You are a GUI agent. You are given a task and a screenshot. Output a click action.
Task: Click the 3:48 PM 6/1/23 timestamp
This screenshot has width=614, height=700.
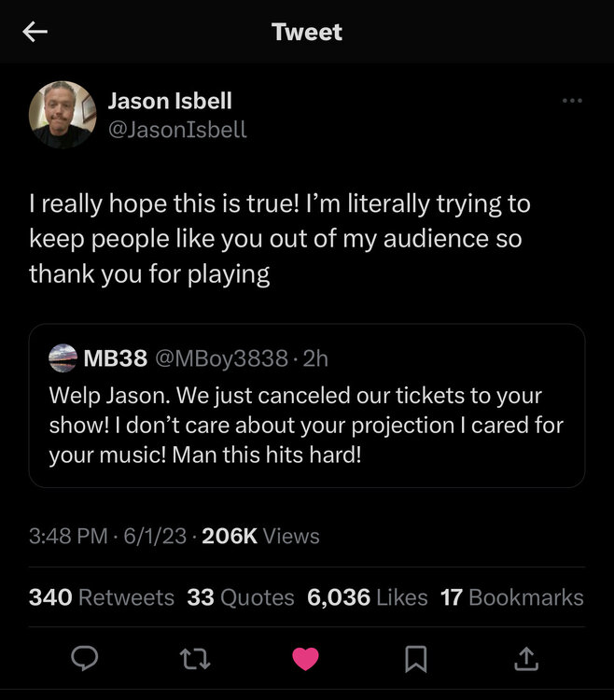pyautogui.click(x=108, y=536)
